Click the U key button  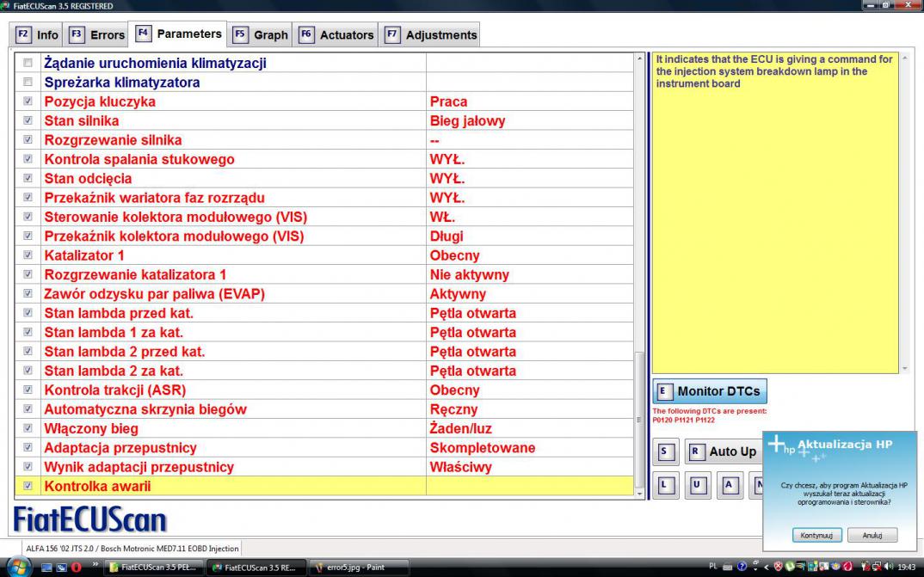tap(696, 485)
